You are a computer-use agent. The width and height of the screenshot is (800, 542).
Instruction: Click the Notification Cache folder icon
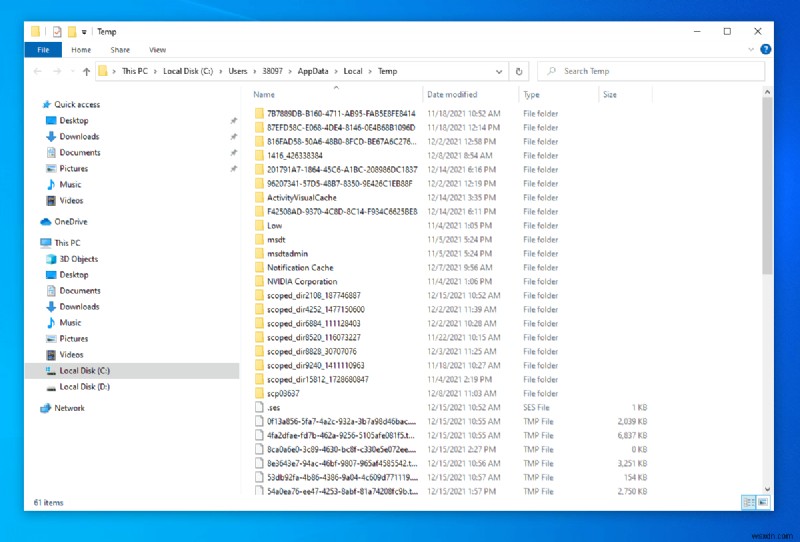coord(259,267)
